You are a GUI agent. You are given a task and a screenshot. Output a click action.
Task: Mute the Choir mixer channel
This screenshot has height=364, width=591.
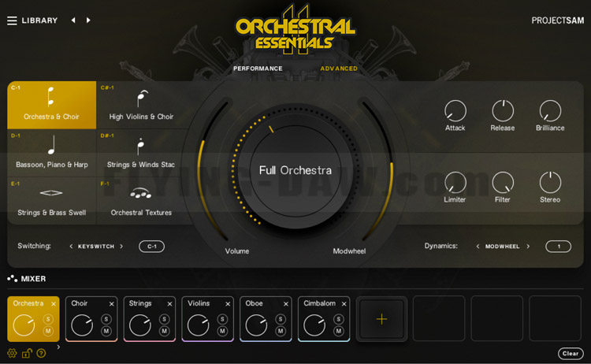[106, 331]
